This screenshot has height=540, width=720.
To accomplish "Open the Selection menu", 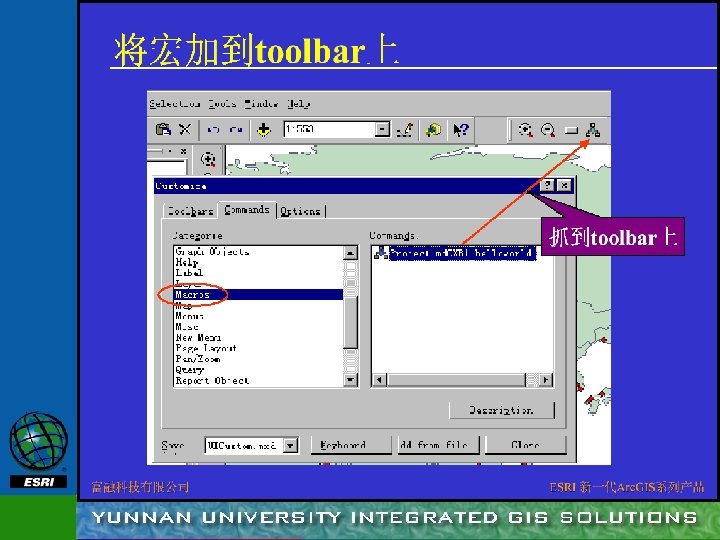I will tap(175, 104).
